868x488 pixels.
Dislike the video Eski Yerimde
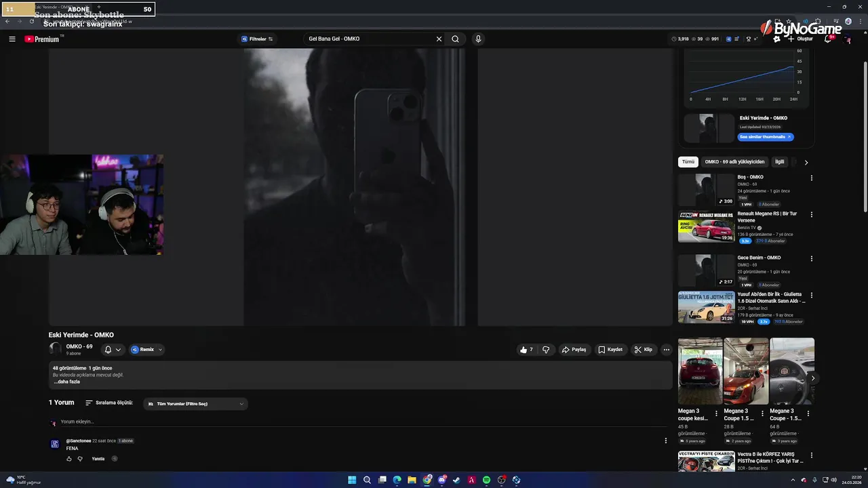click(x=546, y=350)
